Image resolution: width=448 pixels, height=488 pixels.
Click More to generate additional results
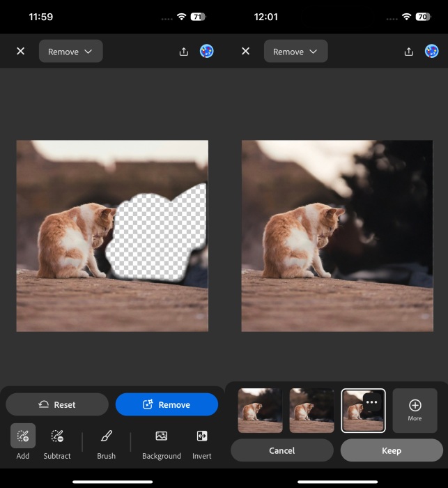click(x=415, y=411)
